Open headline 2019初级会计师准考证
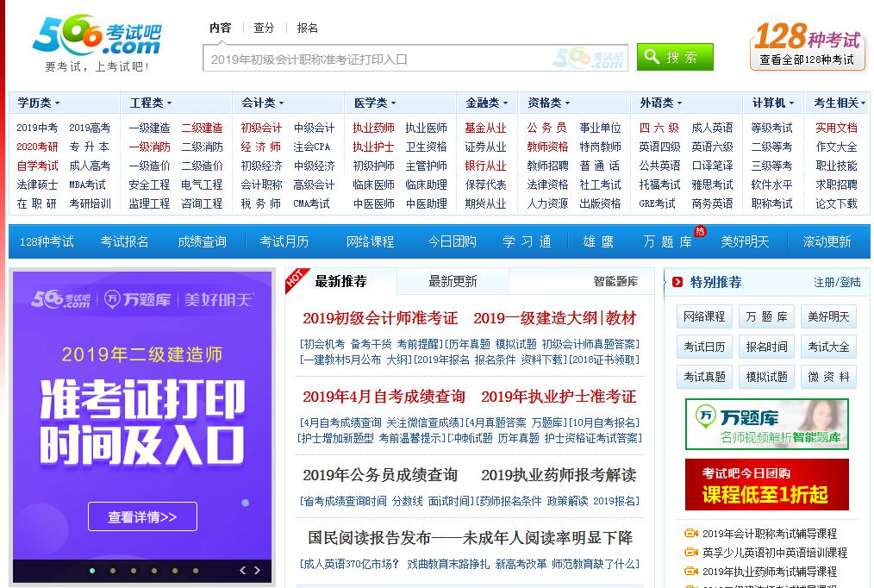Screen dimensions: 874x588 coord(380,318)
